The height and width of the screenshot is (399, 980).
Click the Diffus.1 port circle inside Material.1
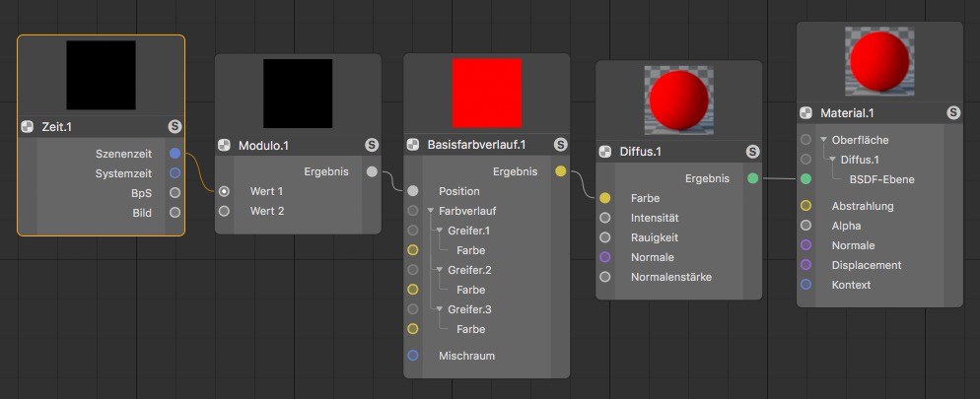805,160
